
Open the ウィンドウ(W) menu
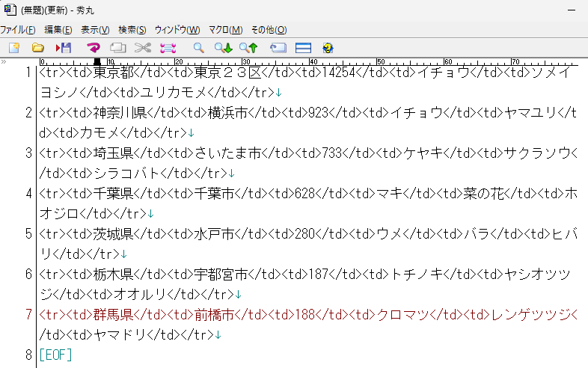click(x=177, y=30)
